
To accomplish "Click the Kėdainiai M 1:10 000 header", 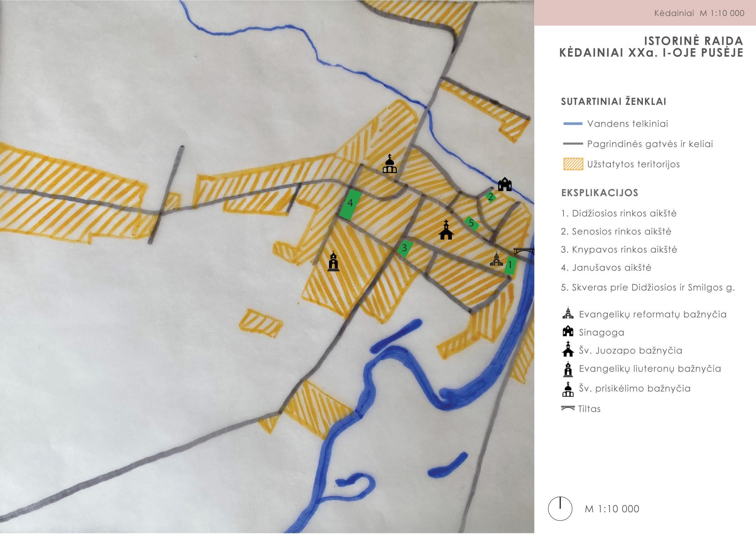I will pyautogui.click(x=699, y=13).
